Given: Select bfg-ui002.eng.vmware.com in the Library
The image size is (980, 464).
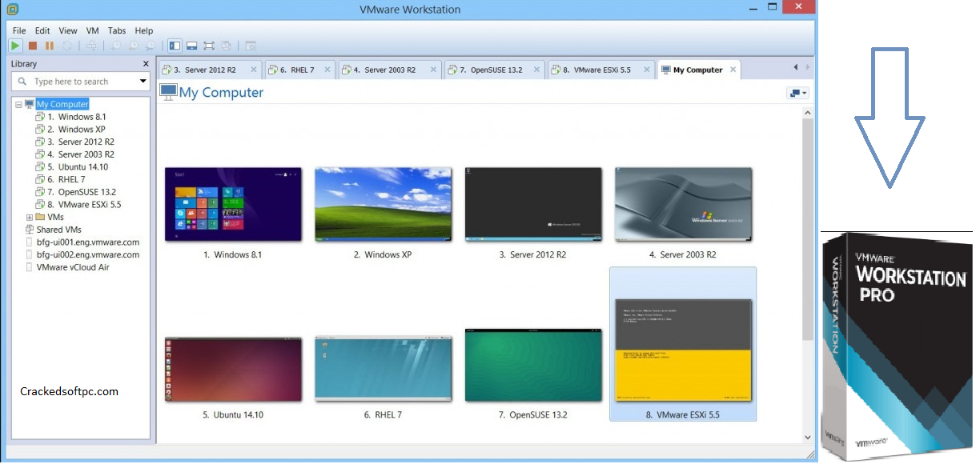Looking at the screenshot, I should pyautogui.click(x=88, y=255).
